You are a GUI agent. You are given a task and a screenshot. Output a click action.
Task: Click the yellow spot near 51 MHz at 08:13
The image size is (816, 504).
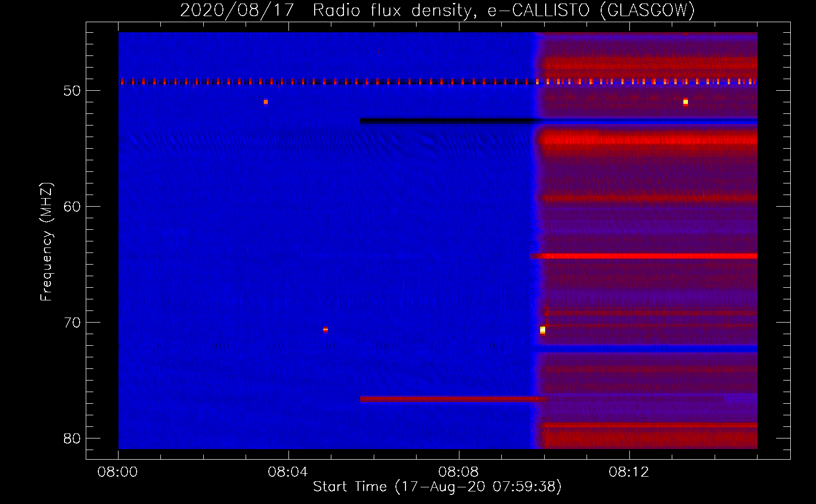(x=685, y=102)
